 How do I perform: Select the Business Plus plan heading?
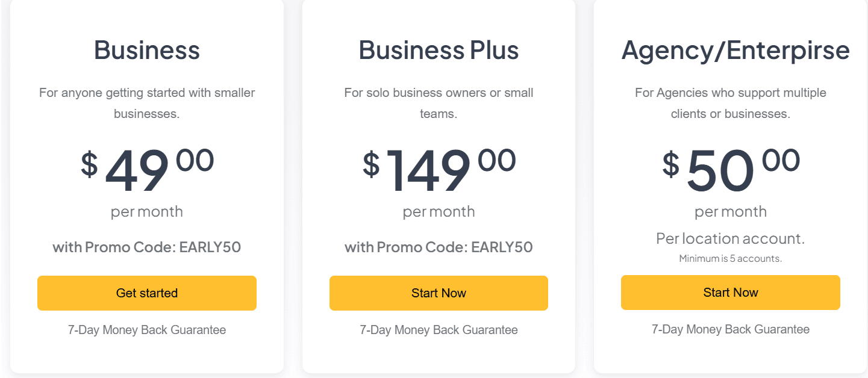click(x=439, y=50)
